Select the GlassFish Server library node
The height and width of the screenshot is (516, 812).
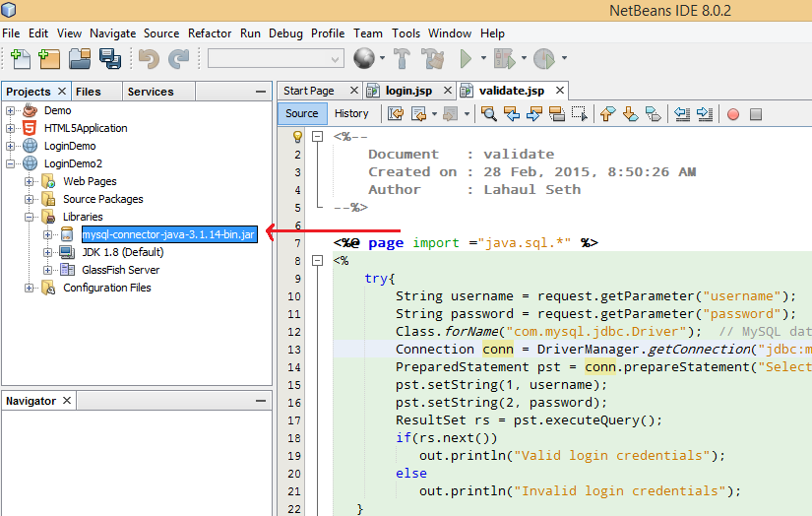(120, 270)
